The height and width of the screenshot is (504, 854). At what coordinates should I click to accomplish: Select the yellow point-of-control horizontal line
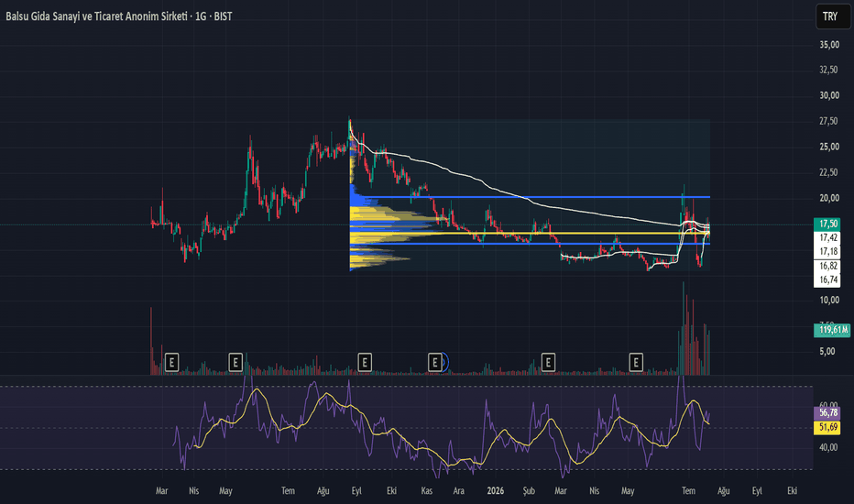530,233
